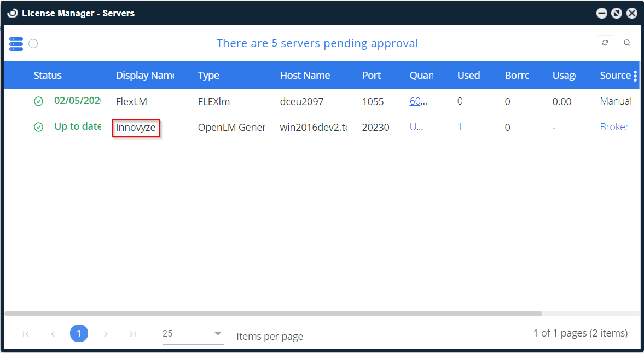Refresh the servers list
This screenshot has width=644, height=353.
(x=605, y=43)
